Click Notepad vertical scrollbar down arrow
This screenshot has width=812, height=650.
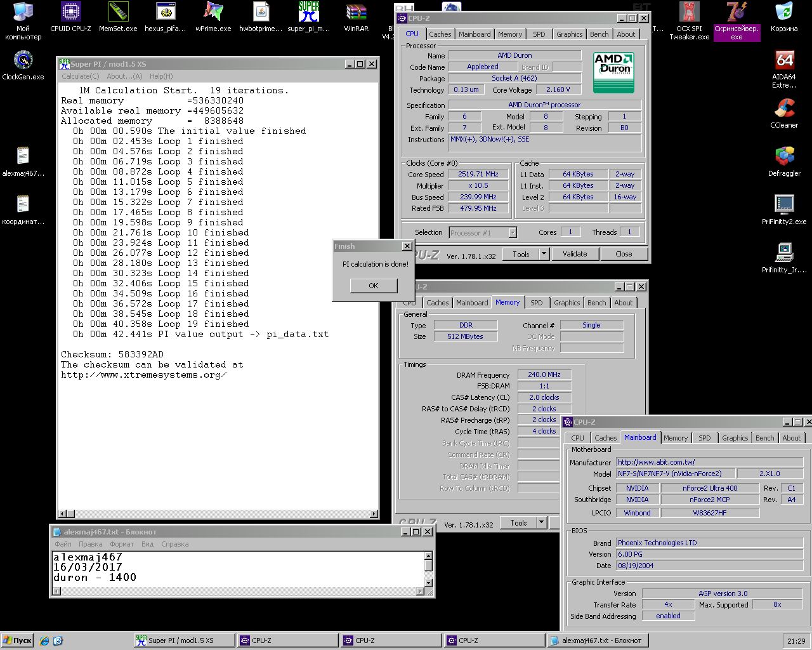428,583
